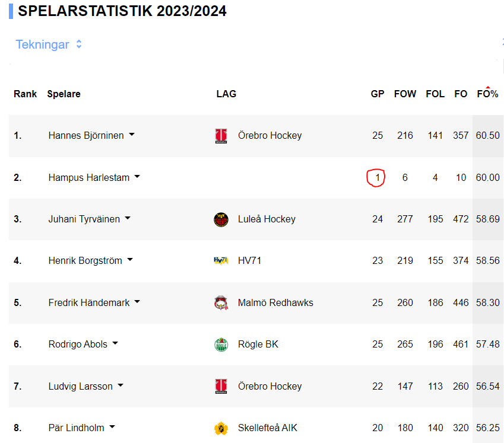Click Örebro Hockey logo beside Hannes Björninen
This screenshot has width=504, height=443.
(221, 136)
